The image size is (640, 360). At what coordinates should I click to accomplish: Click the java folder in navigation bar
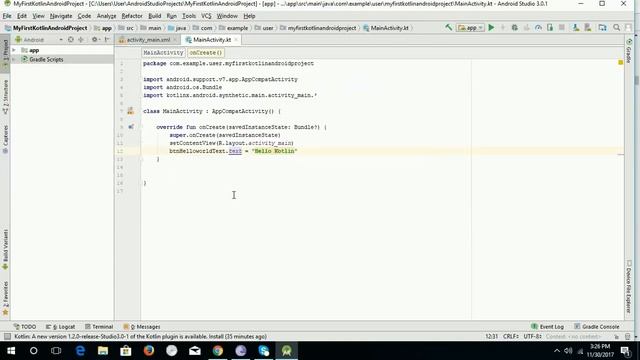coord(177,28)
